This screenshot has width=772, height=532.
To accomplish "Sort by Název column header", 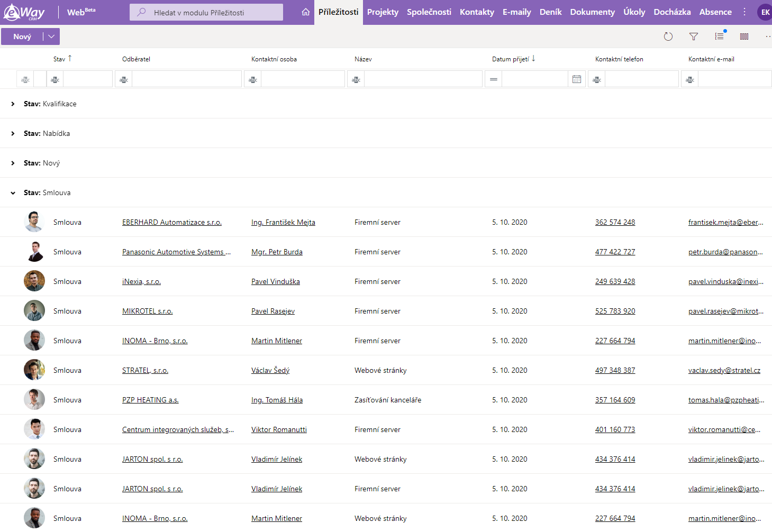I will [x=363, y=59].
